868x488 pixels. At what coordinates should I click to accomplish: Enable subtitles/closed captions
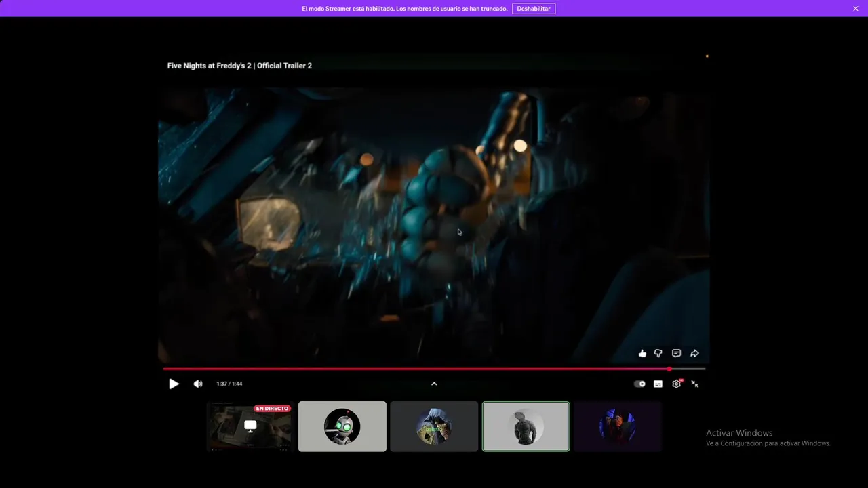click(658, 384)
